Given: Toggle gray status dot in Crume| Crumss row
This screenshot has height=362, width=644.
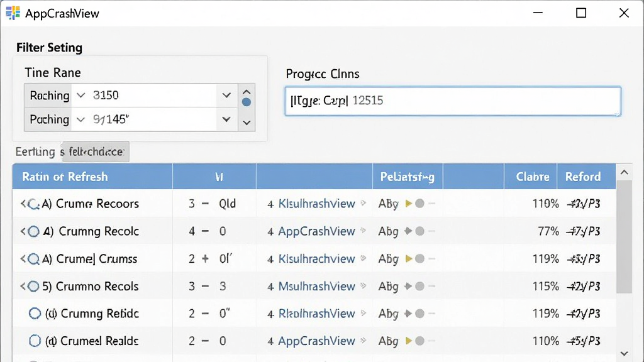Looking at the screenshot, I should click(x=419, y=258).
